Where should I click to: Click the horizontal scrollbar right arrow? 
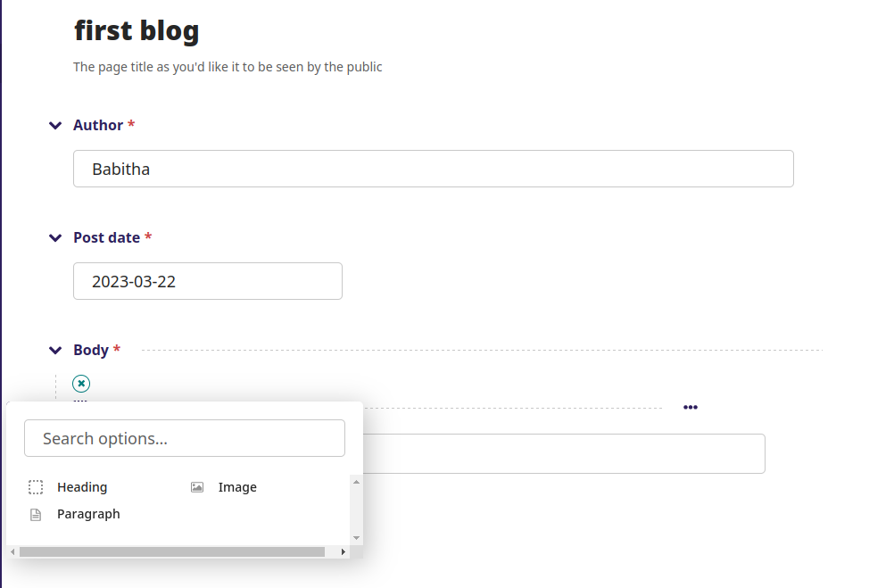click(x=344, y=551)
